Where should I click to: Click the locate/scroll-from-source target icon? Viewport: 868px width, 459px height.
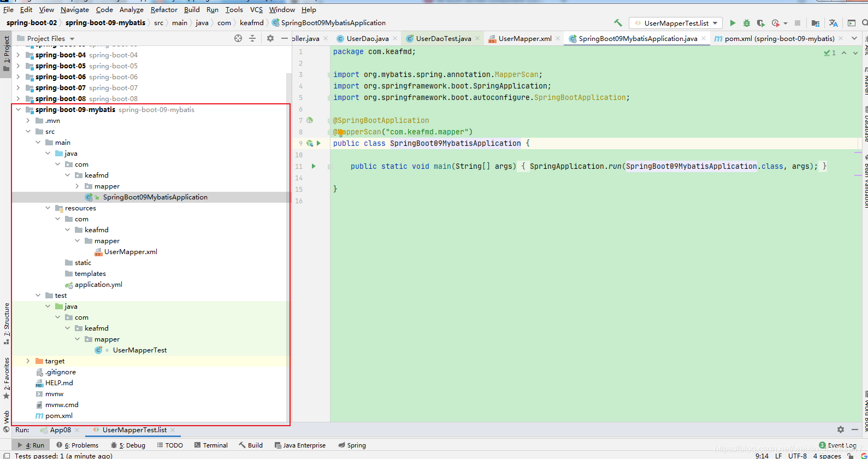pyautogui.click(x=238, y=38)
